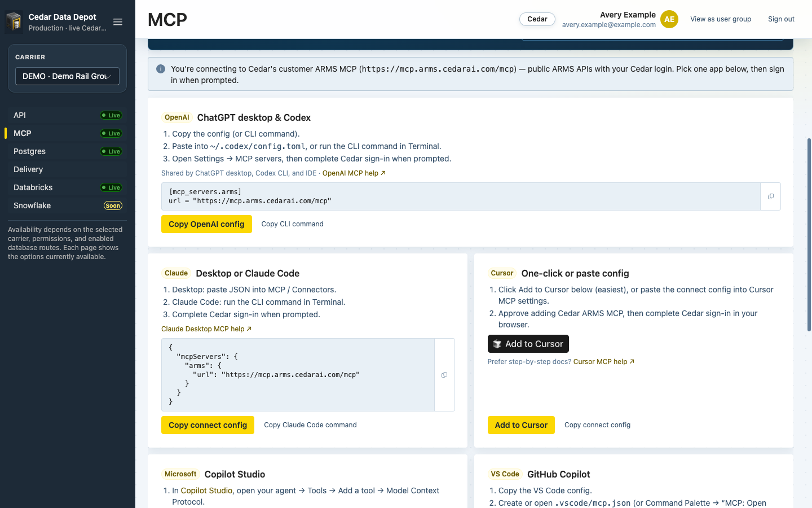
Task: Click Copy connect config in Cursor card
Action: pos(597,425)
